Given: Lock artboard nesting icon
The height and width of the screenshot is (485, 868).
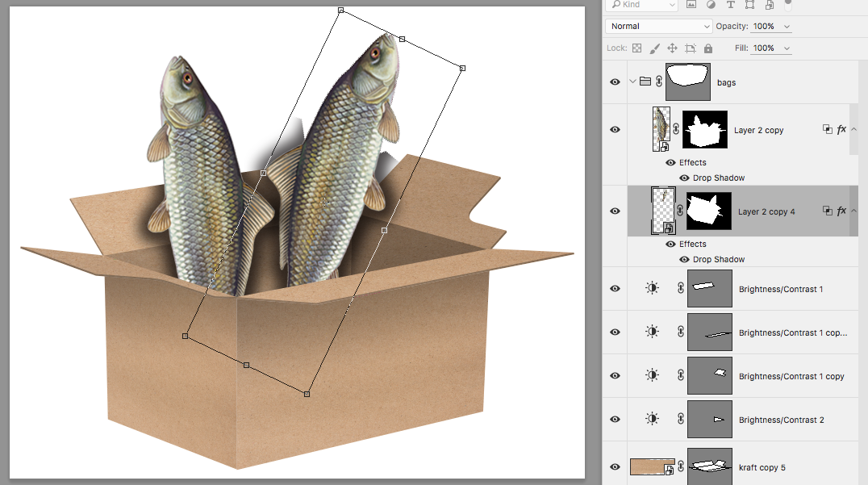Looking at the screenshot, I should (x=691, y=48).
